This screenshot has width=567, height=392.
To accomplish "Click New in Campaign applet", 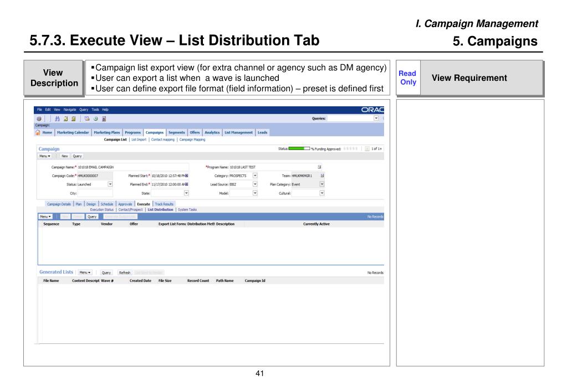I will [x=65, y=156].
